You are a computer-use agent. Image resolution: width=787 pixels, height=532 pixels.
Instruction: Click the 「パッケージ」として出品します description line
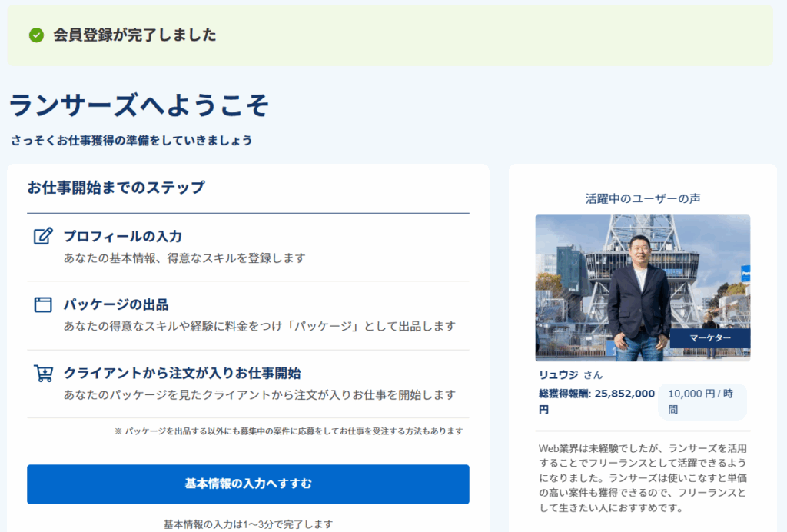click(x=260, y=326)
